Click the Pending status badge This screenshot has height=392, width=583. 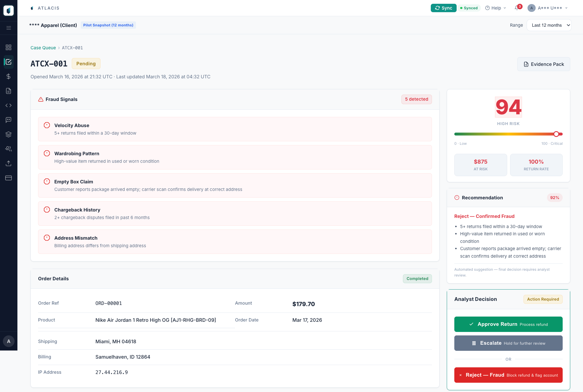[86, 64]
